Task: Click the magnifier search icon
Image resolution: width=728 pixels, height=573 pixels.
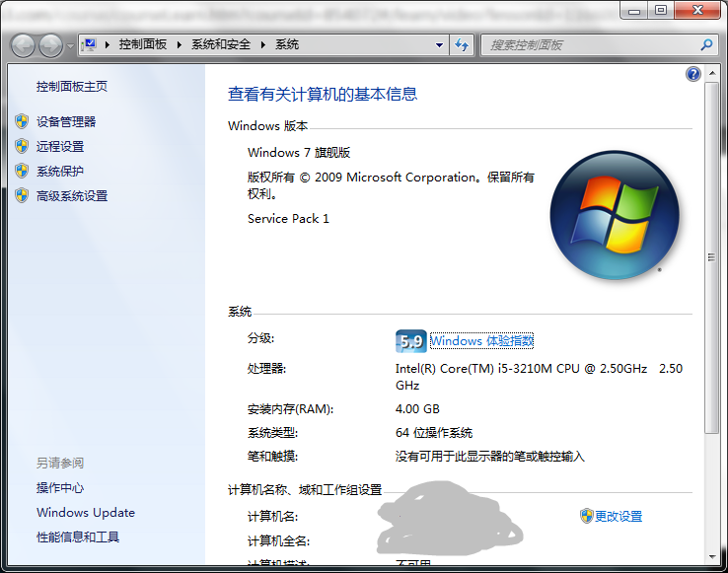Action: coord(706,45)
